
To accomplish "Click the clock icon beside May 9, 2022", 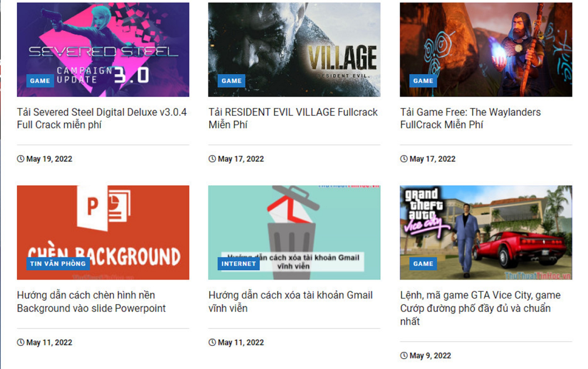I will (x=404, y=355).
